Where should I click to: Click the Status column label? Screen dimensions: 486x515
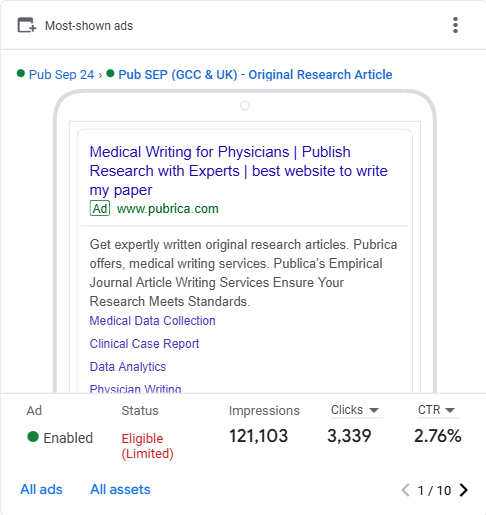coord(140,411)
